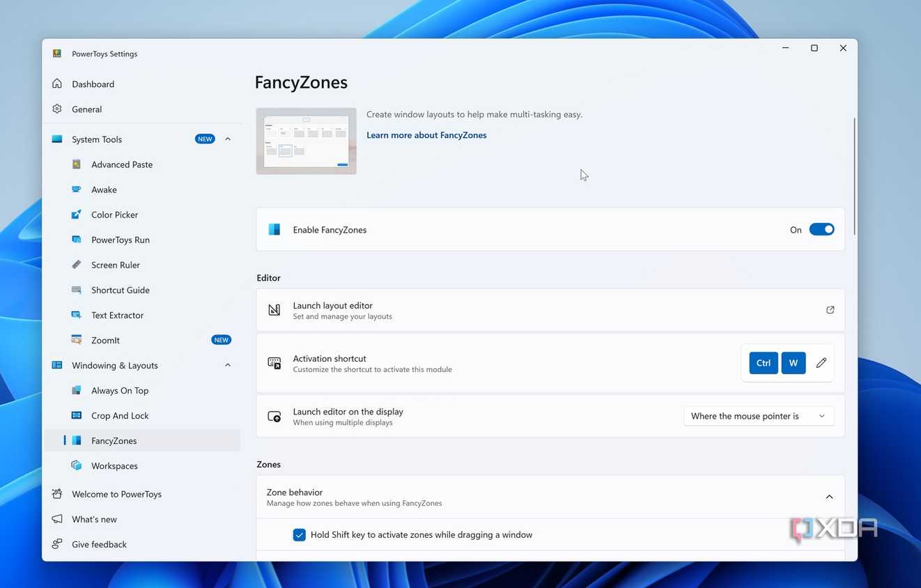
Task: Select FancyZones in the sidebar
Action: (142, 440)
